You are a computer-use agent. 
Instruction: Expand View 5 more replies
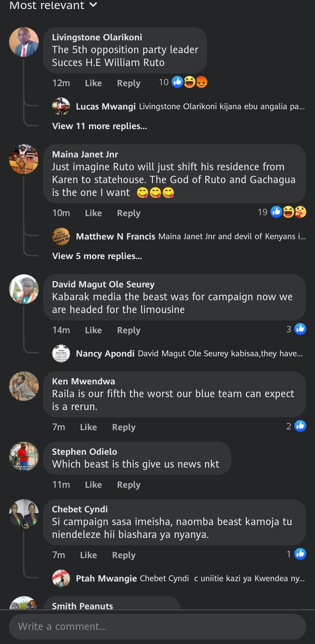[97, 256]
